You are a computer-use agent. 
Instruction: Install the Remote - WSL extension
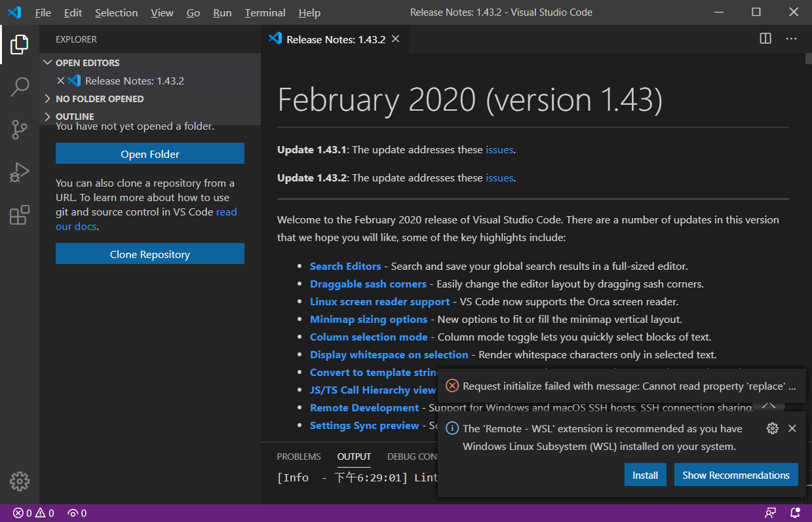click(x=645, y=475)
